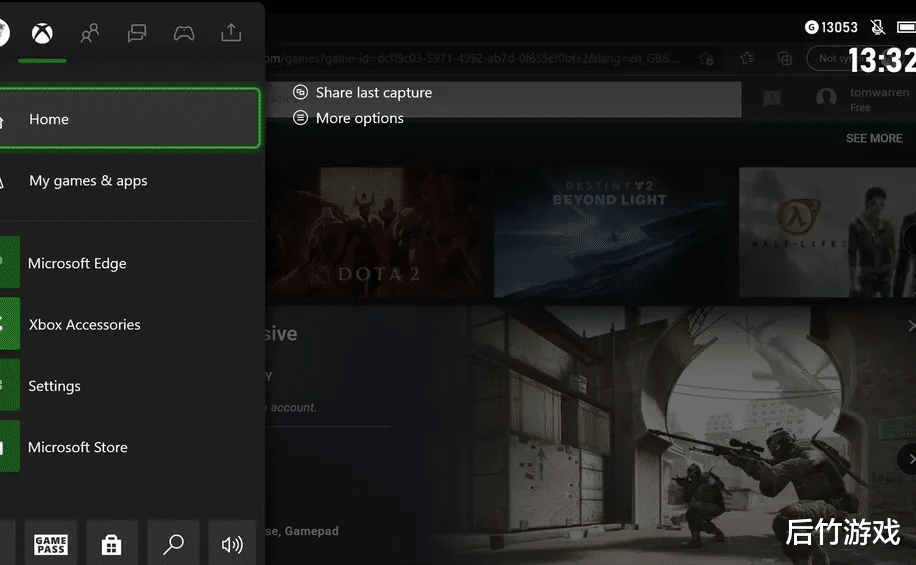Open Search with magnifier icon
The image size is (916, 565).
coord(173,544)
